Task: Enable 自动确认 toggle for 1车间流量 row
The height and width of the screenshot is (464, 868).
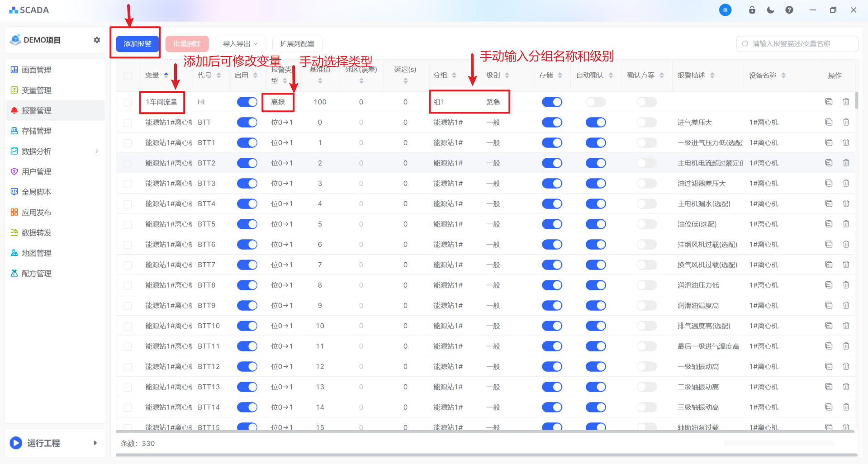Action: 595,102
